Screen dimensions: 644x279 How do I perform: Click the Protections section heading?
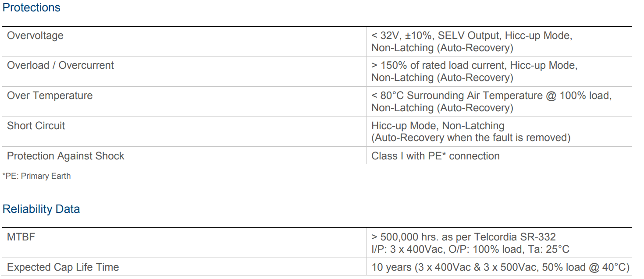click(x=32, y=8)
